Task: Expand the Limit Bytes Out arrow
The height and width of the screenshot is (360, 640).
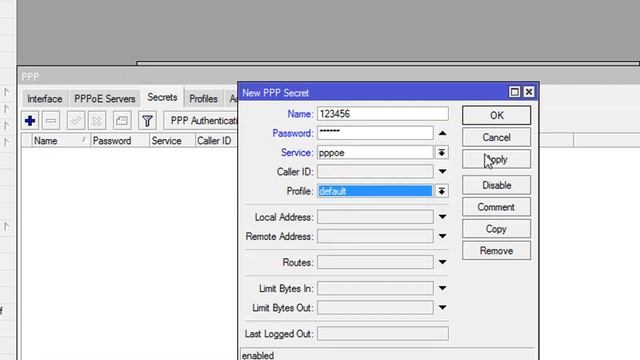Action: (442, 308)
